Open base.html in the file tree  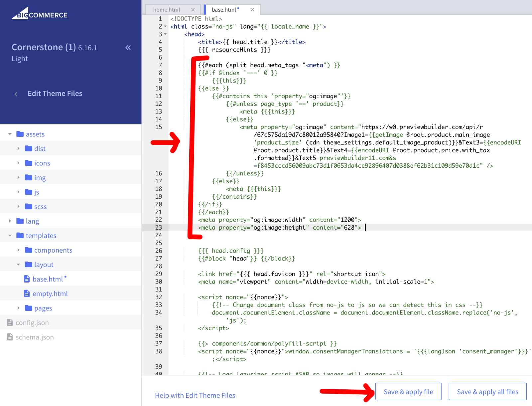[x=48, y=279]
